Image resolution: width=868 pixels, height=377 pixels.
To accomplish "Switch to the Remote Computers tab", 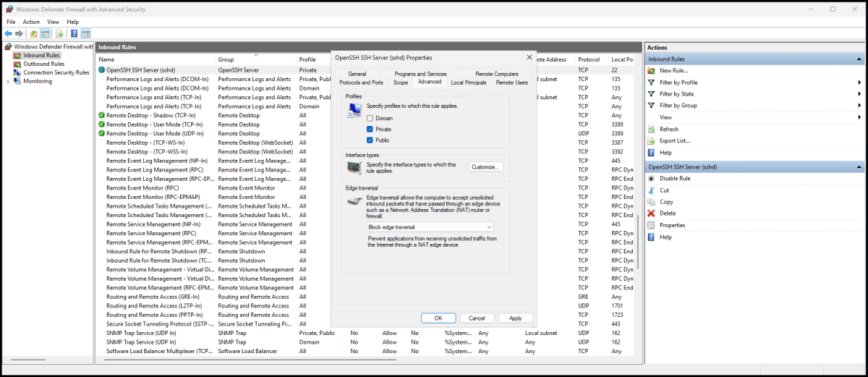I will click(497, 74).
